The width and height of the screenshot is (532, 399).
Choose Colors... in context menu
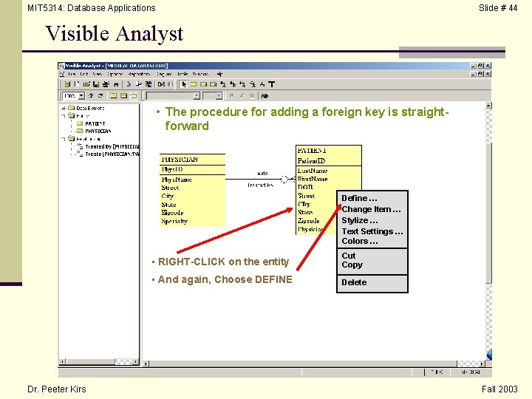pyautogui.click(x=360, y=241)
